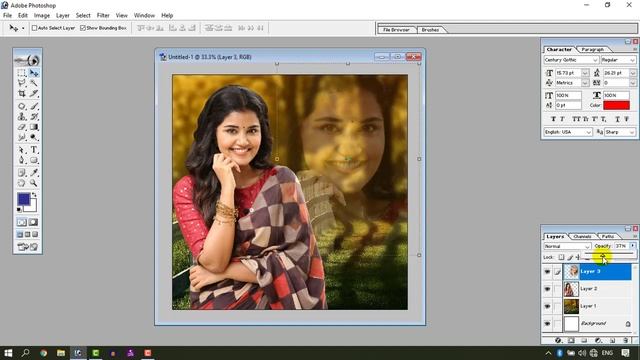Screen dimensions: 640x360
Task: Select the Brush tool
Action: point(34,107)
